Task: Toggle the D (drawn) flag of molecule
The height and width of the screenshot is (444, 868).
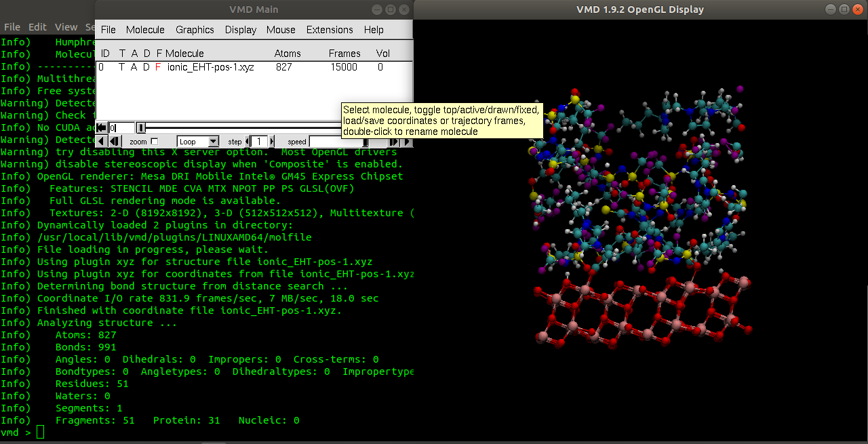Action: (x=146, y=67)
